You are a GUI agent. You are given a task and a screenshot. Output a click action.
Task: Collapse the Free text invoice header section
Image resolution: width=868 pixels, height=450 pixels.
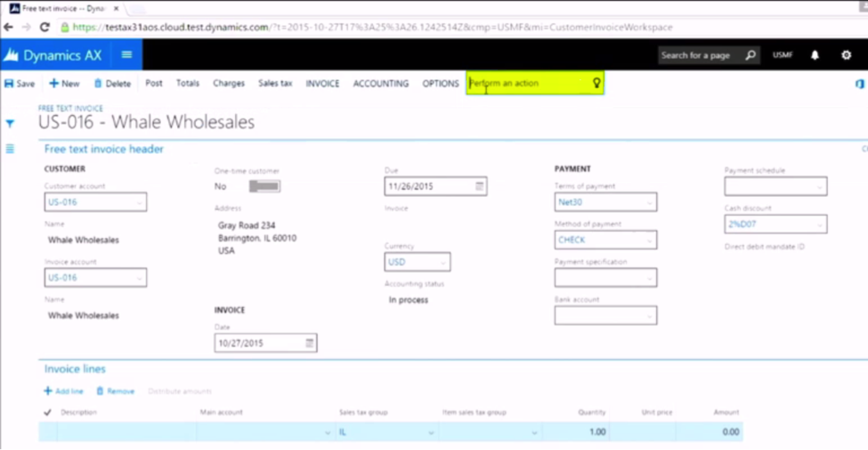(104, 149)
